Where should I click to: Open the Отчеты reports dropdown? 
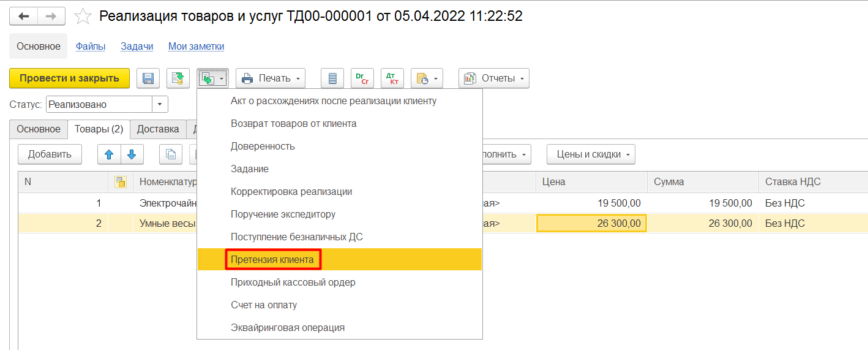(x=494, y=78)
